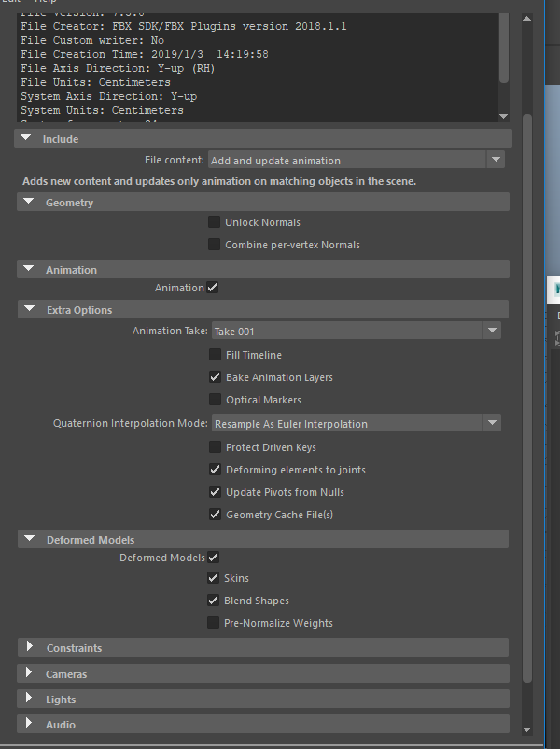Uncheck Deforming elements to joints

tap(215, 470)
